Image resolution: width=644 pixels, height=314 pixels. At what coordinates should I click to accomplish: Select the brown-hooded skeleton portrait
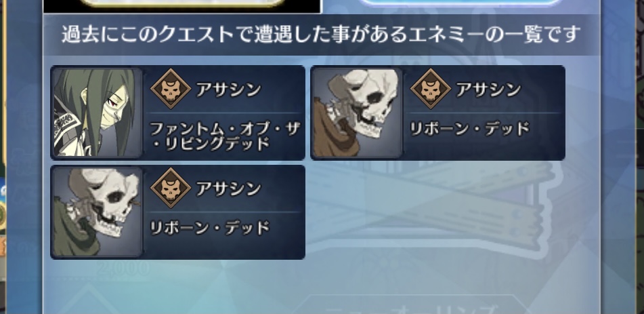tap(356, 113)
